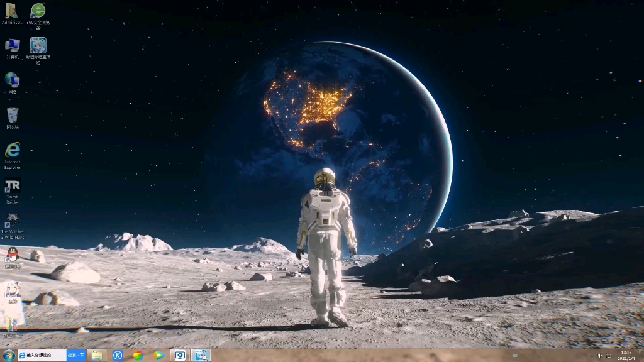Click the blue search button in taskbar
Screen dimensions: 644x362
76,356
